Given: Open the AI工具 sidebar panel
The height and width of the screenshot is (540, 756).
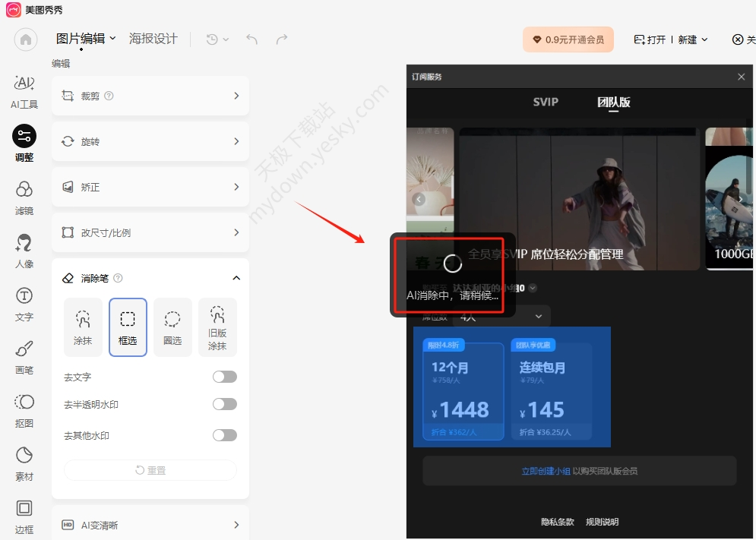Looking at the screenshot, I should (x=24, y=92).
